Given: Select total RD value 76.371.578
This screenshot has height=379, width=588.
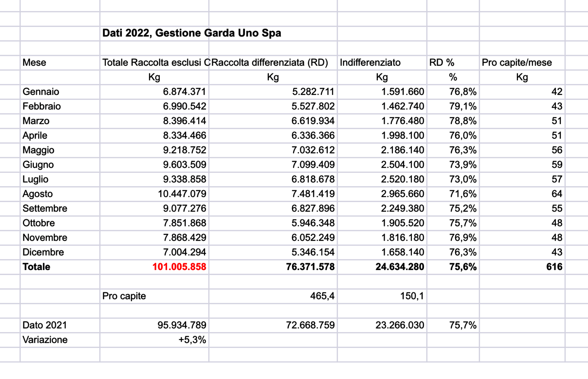Looking at the screenshot, I should (x=310, y=267).
